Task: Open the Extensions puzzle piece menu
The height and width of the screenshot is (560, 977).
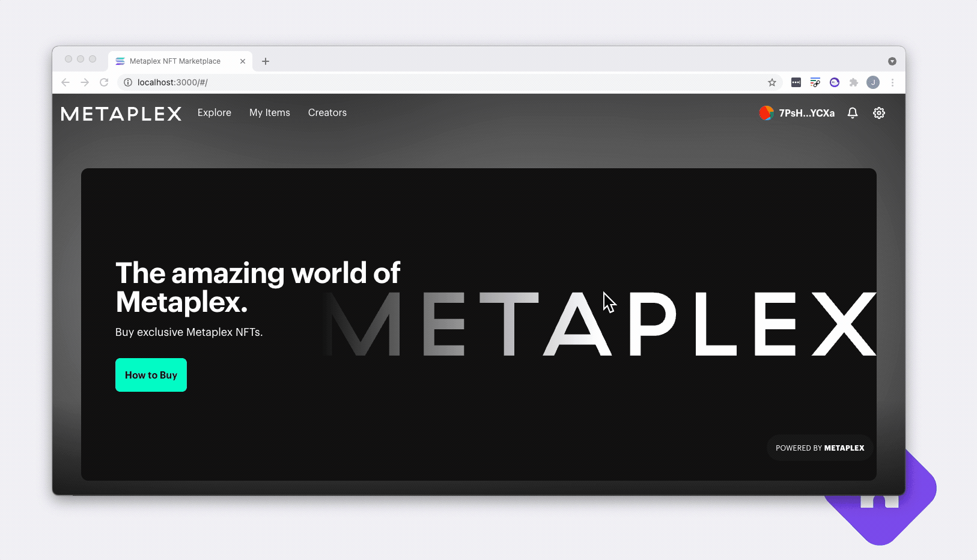Action: point(853,82)
